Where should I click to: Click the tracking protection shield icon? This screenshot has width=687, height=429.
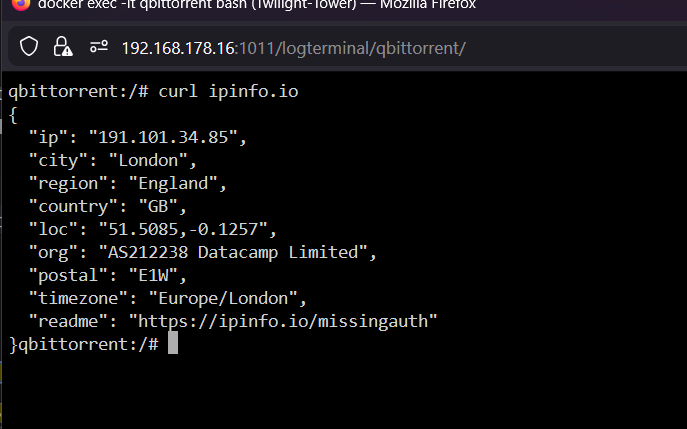29,46
